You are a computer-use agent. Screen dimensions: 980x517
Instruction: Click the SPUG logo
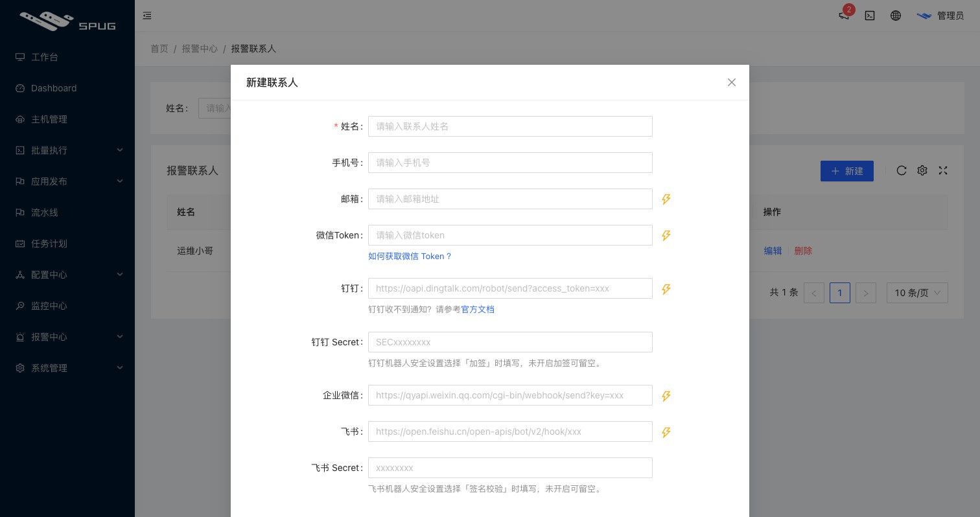67,21
